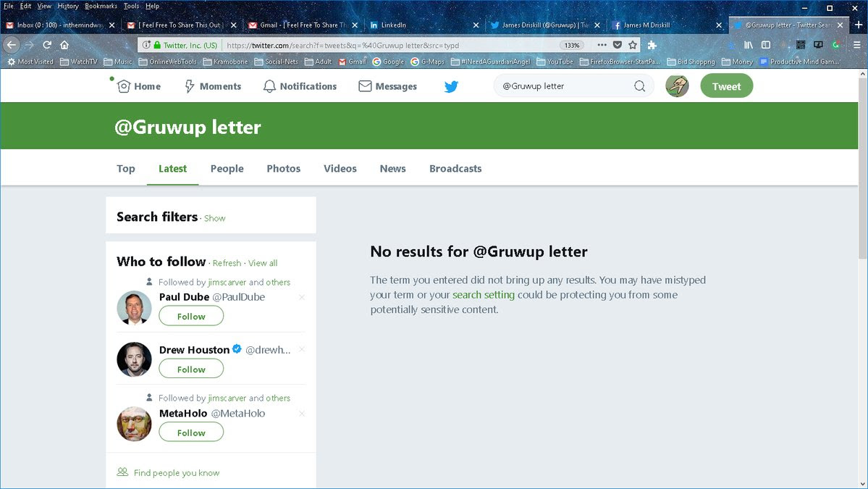Expand the YouTube bookmark folder
The image size is (868, 489).
(555, 62)
